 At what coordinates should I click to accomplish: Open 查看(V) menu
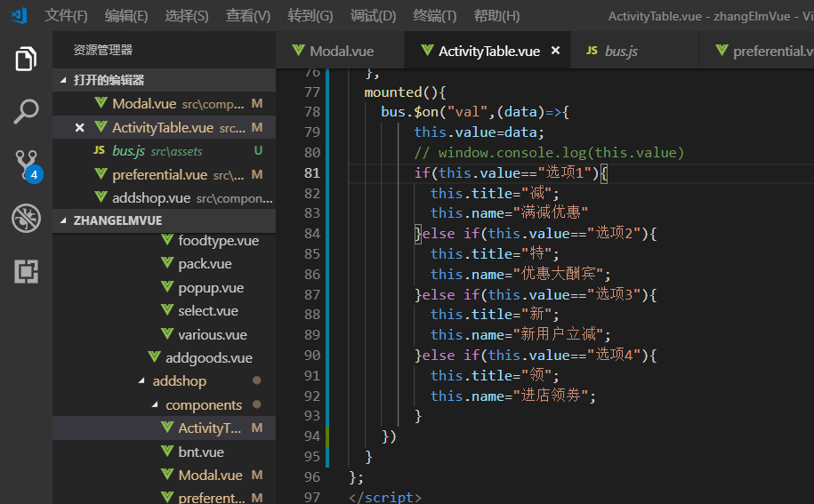247,16
